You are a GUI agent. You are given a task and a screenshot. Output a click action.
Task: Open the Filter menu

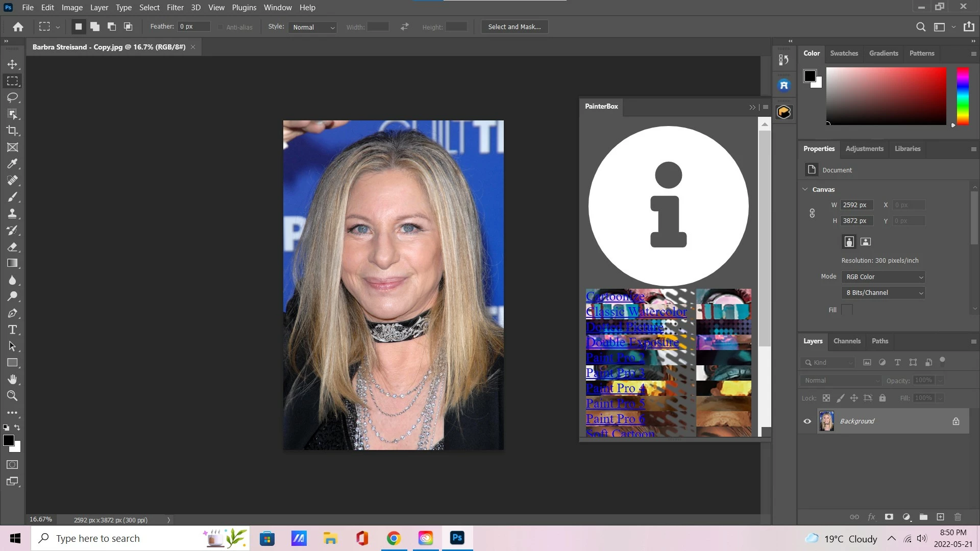(175, 8)
